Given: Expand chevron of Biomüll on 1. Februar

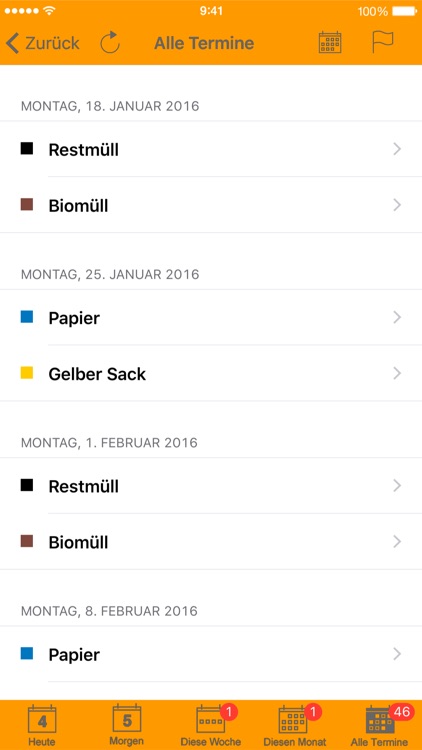Looking at the screenshot, I should (x=397, y=541).
